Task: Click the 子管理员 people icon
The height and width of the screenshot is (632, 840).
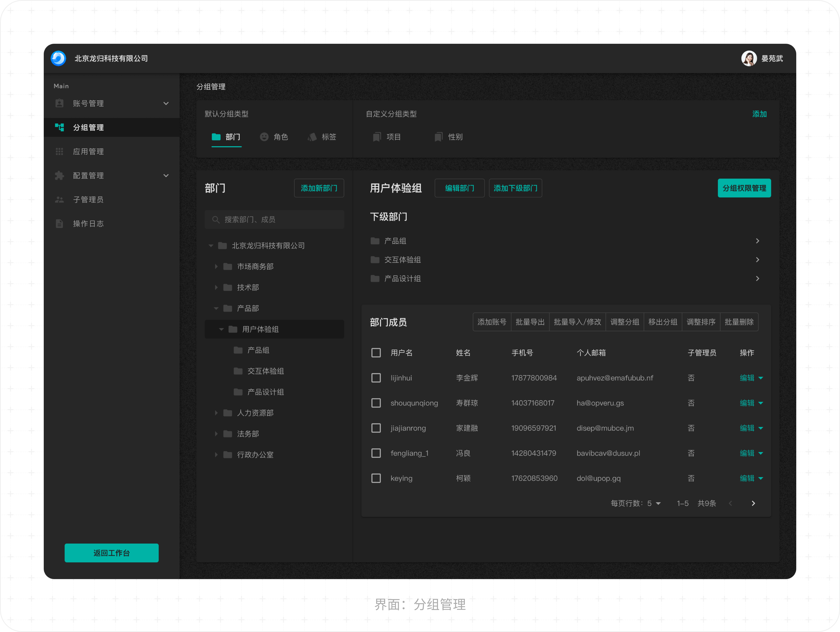Action: [59, 199]
